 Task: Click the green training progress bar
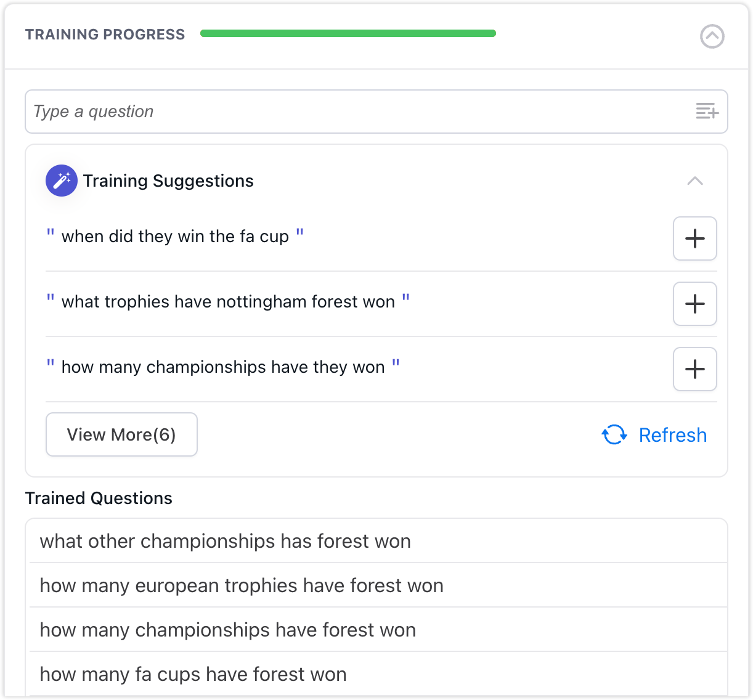coord(348,33)
